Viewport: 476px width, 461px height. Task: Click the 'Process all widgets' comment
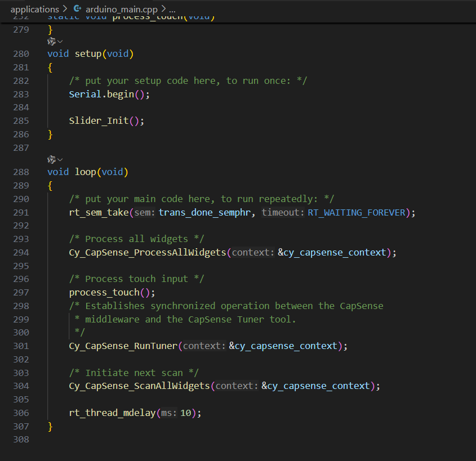click(x=137, y=239)
